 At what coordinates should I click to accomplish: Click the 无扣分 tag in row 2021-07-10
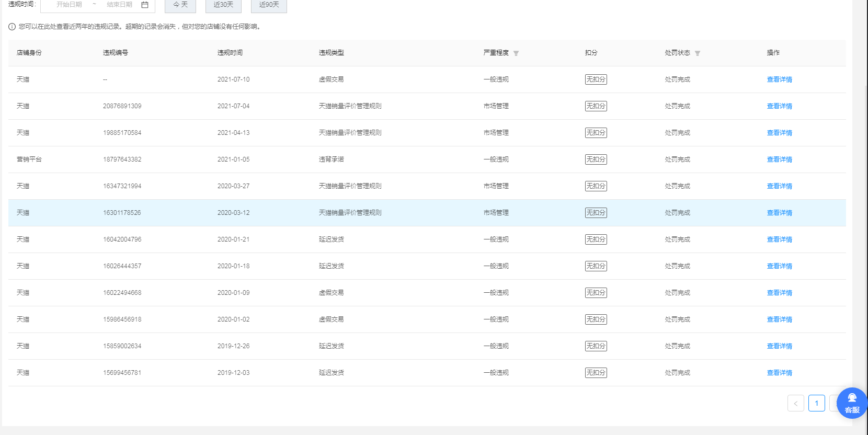pos(596,79)
